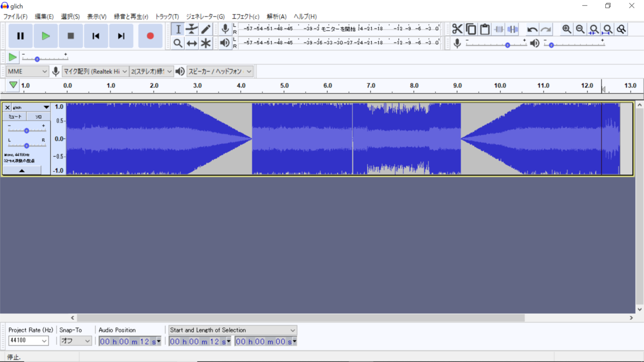Open the エフェクト(c) menu
Image resolution: width=644 pixels, height=362 pixels.
tap(245, 17)
